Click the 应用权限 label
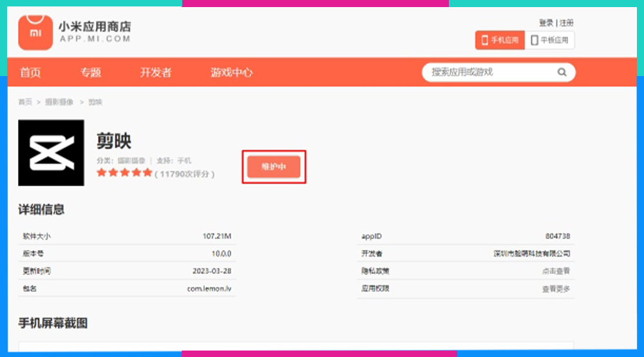The image size is (644, 357). point(375,289)
